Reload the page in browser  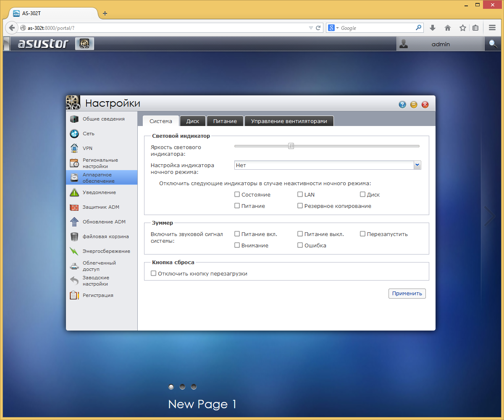point(318,28)
